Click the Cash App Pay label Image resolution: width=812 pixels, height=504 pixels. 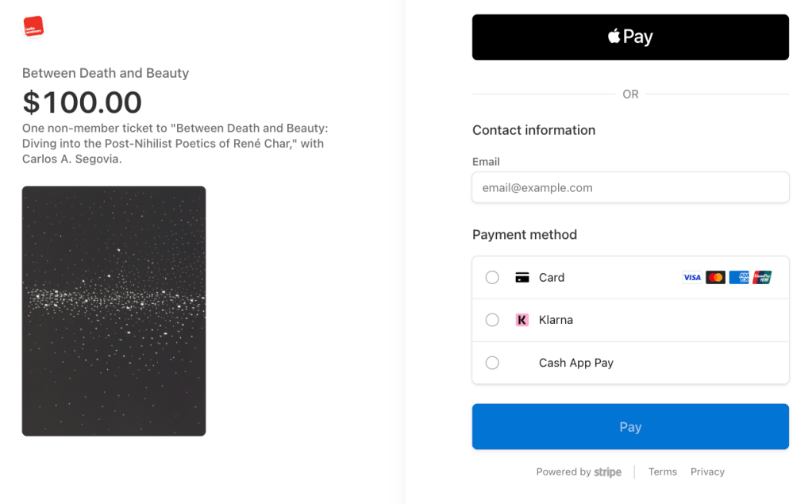click(x=575, y=363)
